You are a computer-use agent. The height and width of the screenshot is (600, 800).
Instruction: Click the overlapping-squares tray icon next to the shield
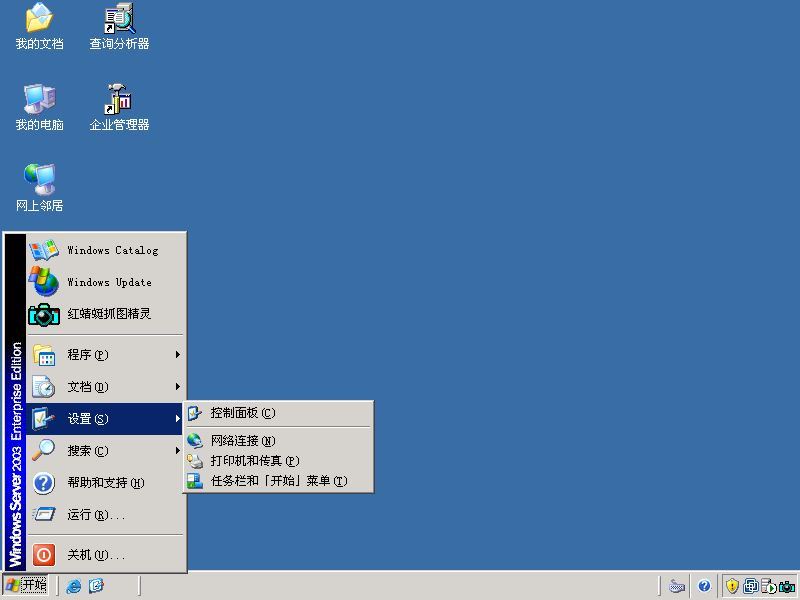(x=751, y=586)
